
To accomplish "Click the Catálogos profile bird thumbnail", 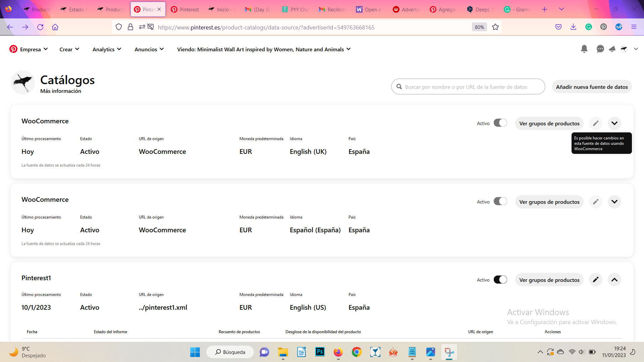I will (23, 82).
